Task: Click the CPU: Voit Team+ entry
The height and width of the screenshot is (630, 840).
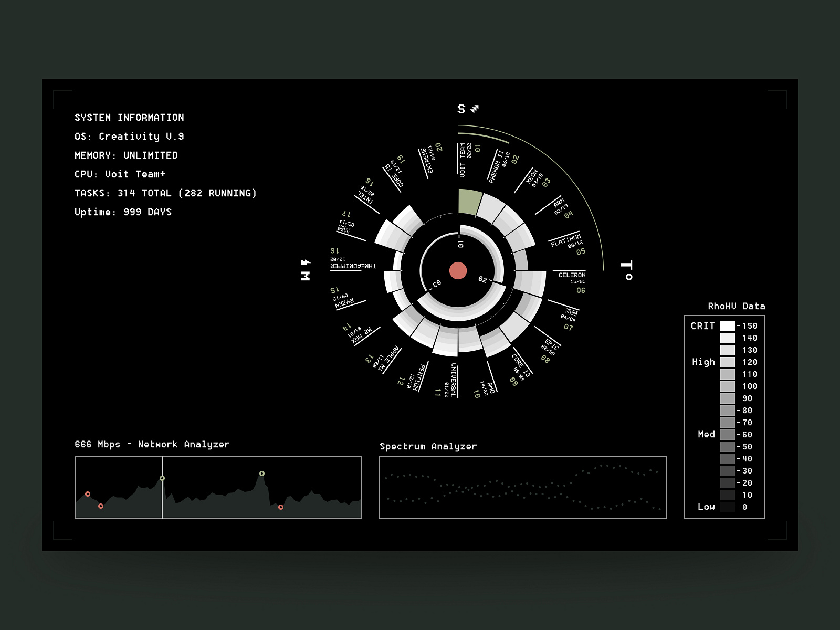Action: [x=121, y=174]
